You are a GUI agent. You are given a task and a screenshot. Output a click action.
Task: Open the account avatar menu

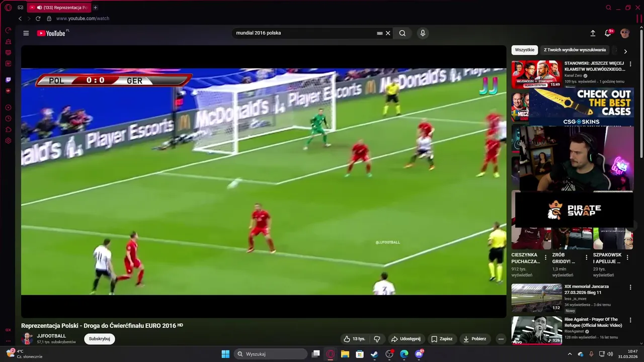[x=625, y=33]
